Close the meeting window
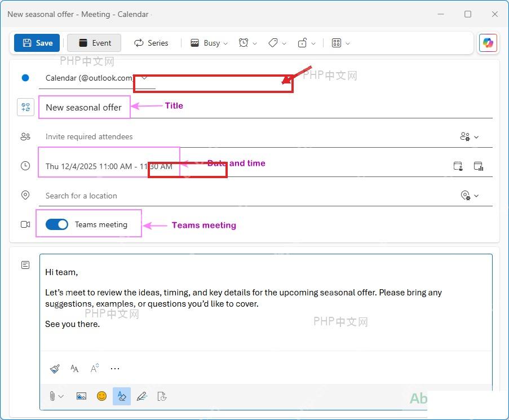The image size is (509, 420). (x=495, y=14)
